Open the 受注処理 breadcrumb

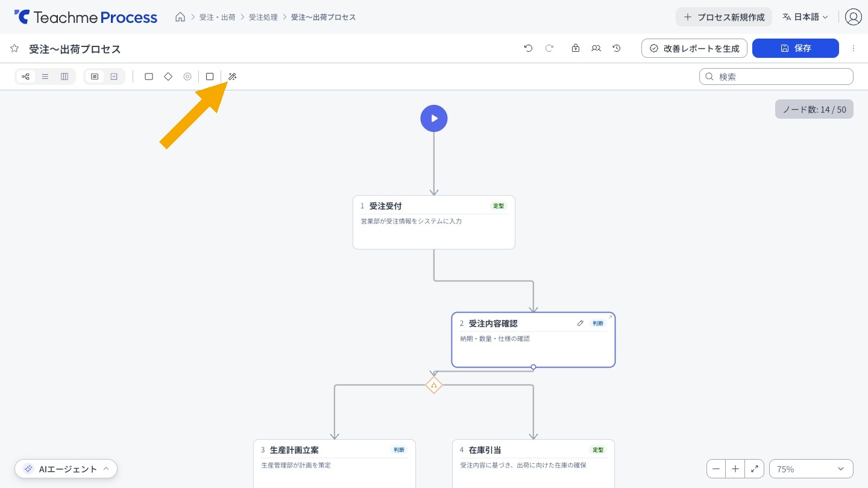263,17
